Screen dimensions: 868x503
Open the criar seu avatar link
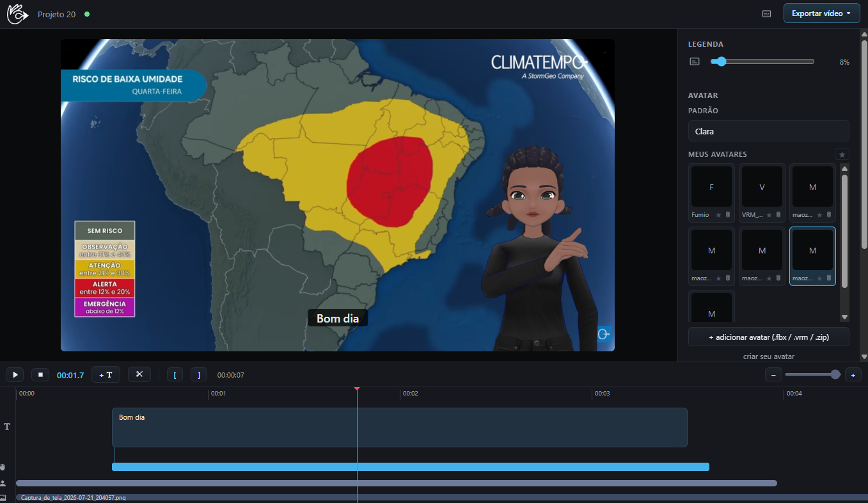(768, 356)
